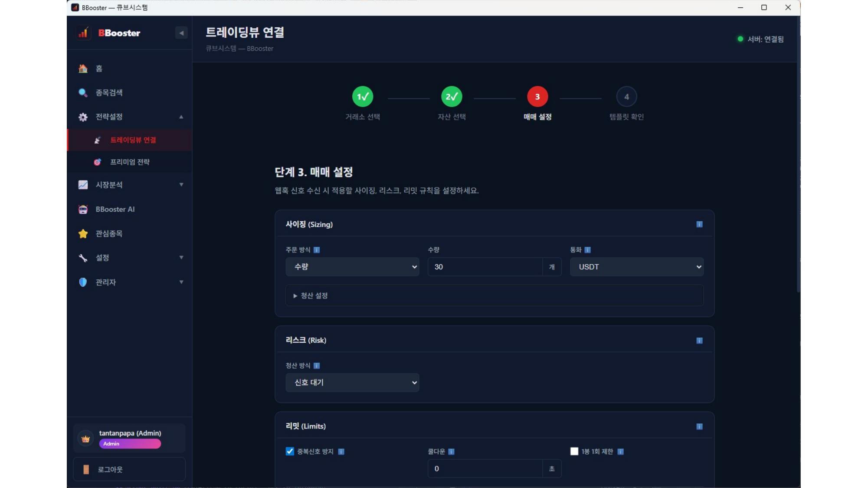Click the 로그아웃 logout button

[129, 468]
